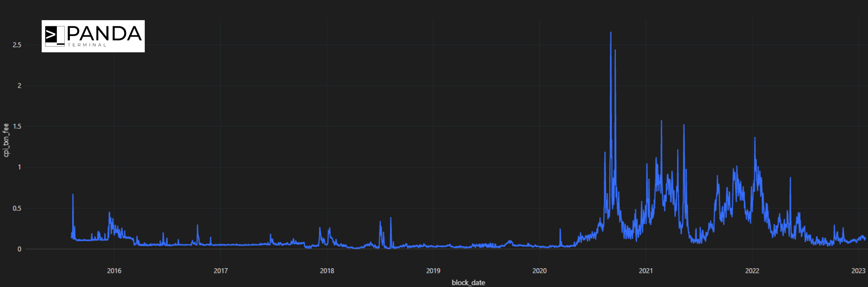Click the PANDA logo text
The height and width of the screenshot is (287, 868).
click(104, 33)
